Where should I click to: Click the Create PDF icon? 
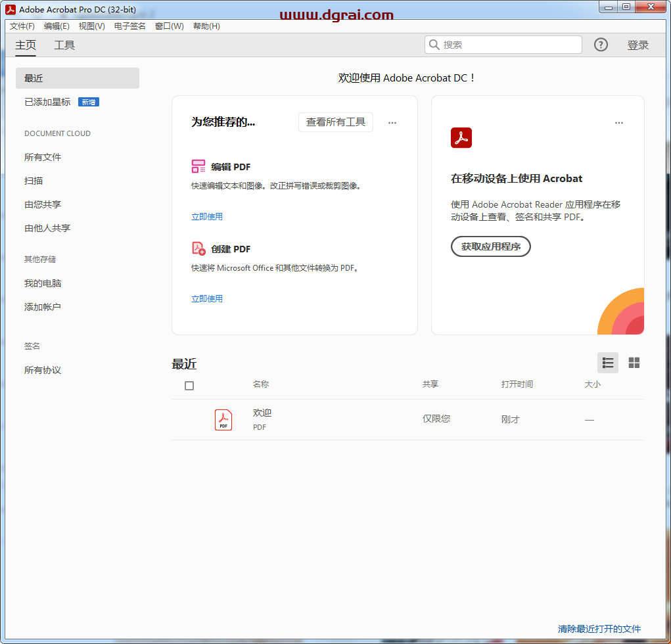(198, 248)
